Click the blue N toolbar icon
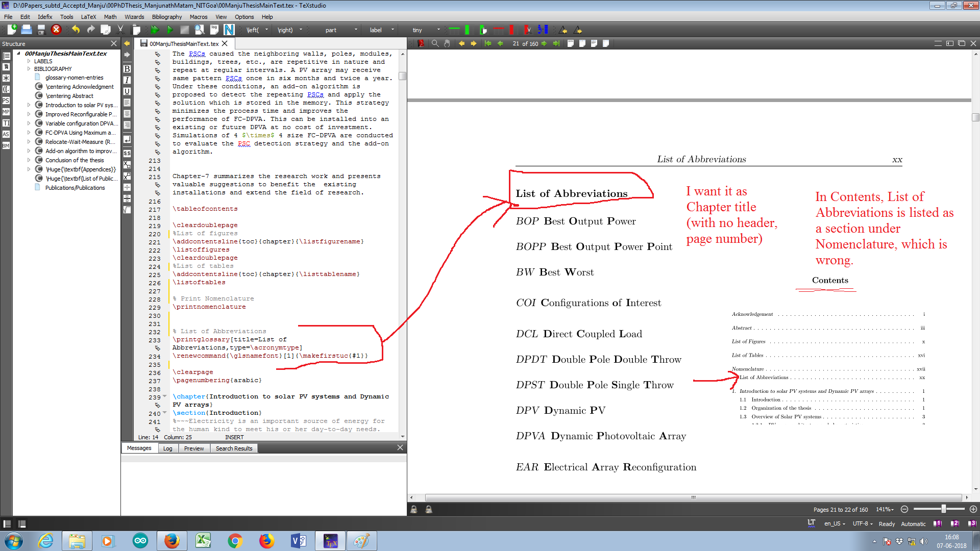980x551 pixels. pyautogui.click(x=229, y=30)
